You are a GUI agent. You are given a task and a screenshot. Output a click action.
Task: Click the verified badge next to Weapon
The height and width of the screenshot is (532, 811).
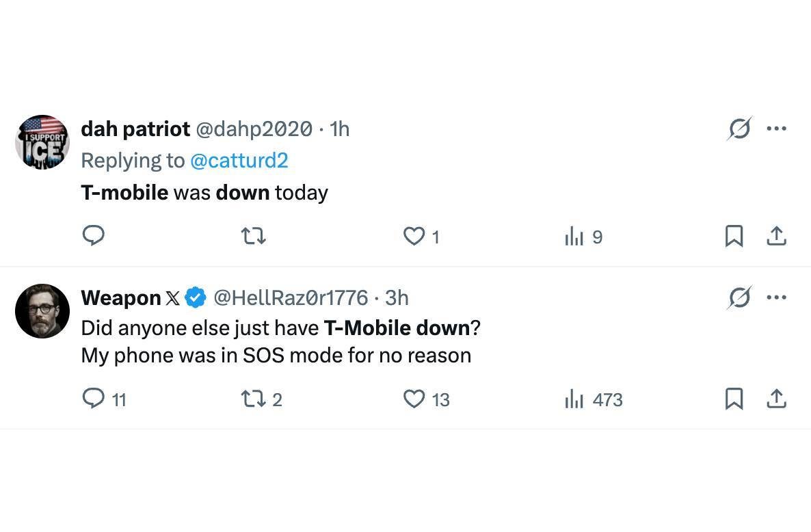tap(195, 297)
